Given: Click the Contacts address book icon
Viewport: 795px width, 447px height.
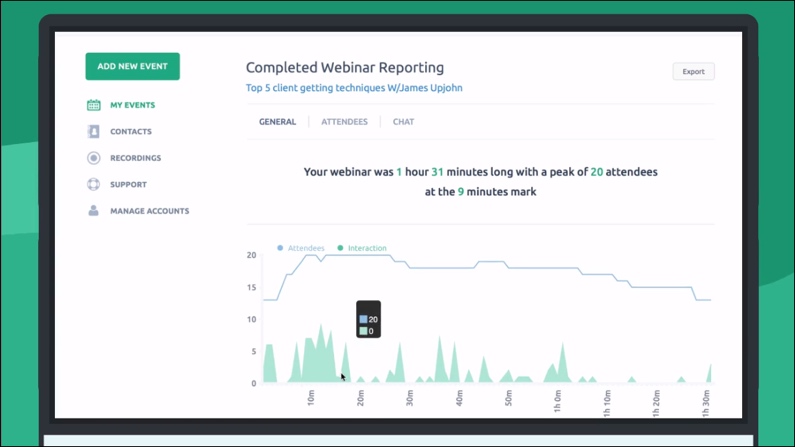Looking at the screenshot, I should [x=93, y=131].
